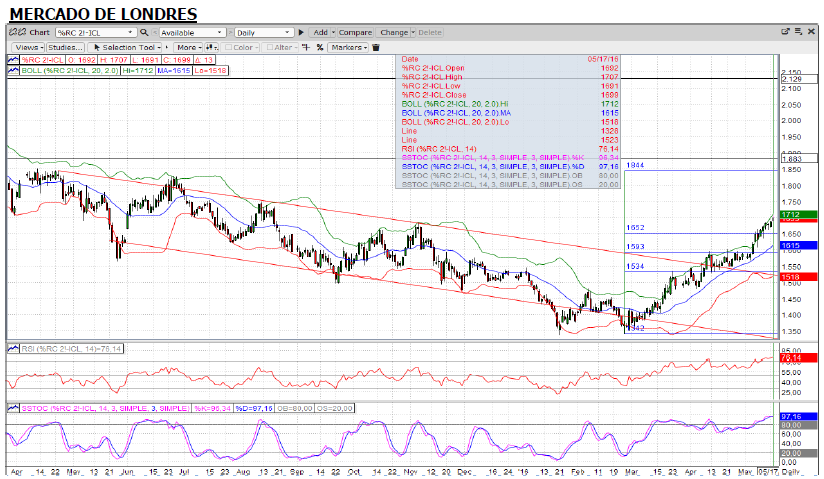Open the Daily interval dropdown

pos(264,33)
